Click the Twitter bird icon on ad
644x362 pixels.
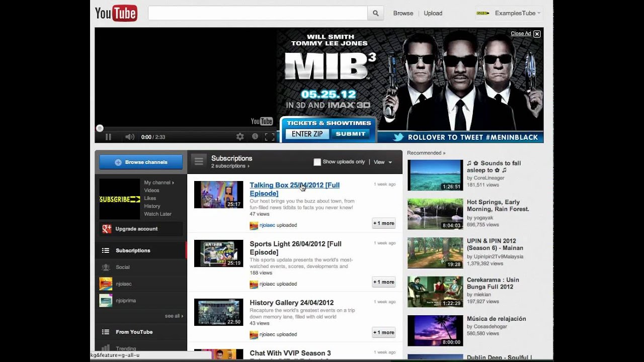398,137
